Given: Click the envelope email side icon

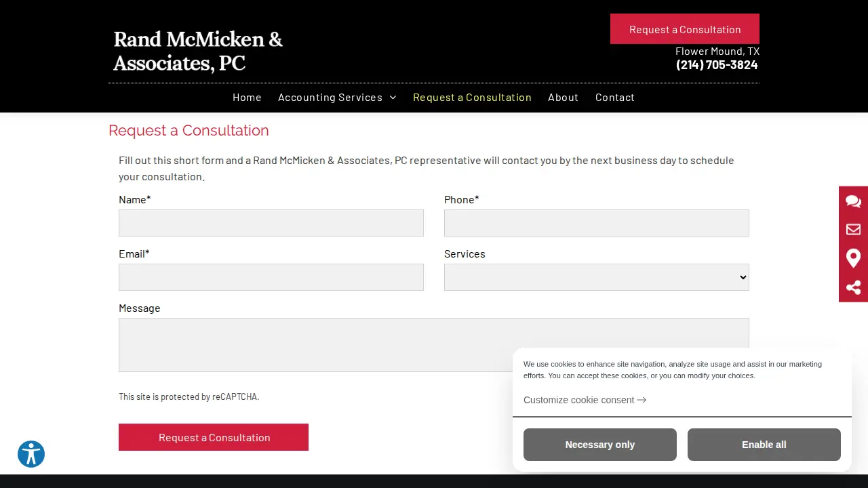Looking at the screenshot, I should (x=853, y=230).
